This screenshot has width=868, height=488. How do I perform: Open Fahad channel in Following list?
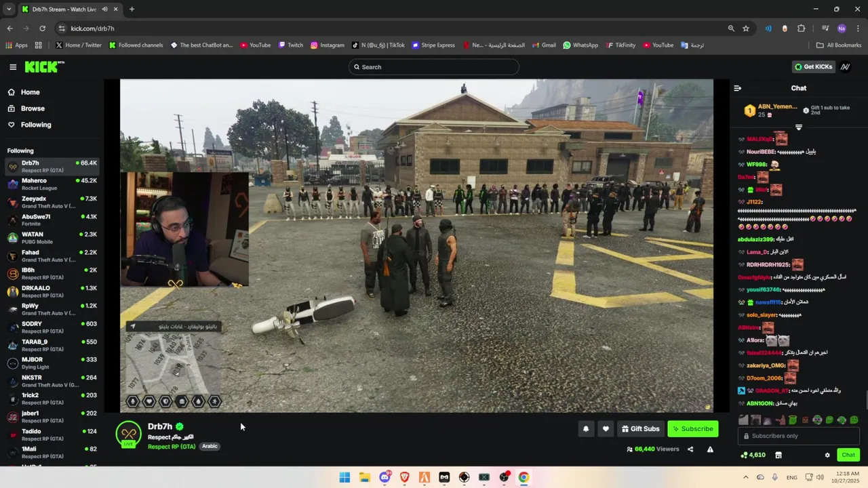tap(52, 256)
